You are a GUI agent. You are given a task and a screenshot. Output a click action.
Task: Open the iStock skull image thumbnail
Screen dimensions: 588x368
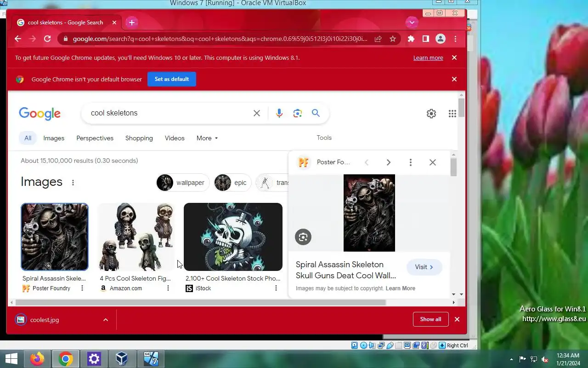pos(233,237)
